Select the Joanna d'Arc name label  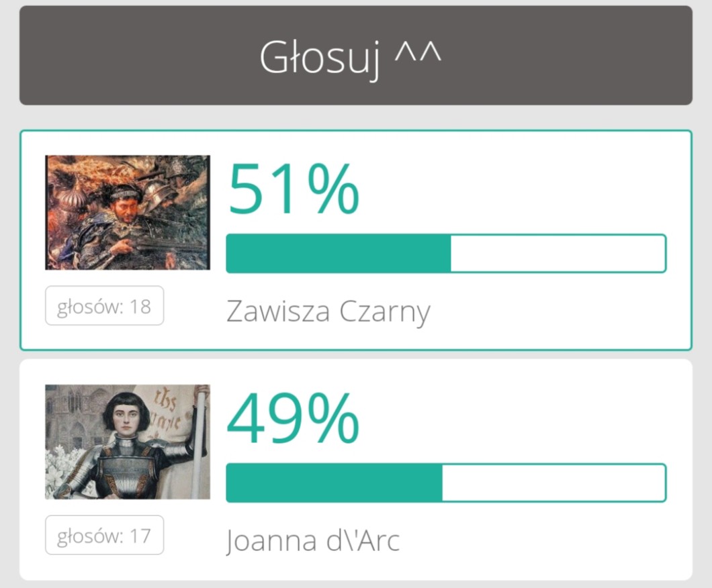tap(312, 540)
